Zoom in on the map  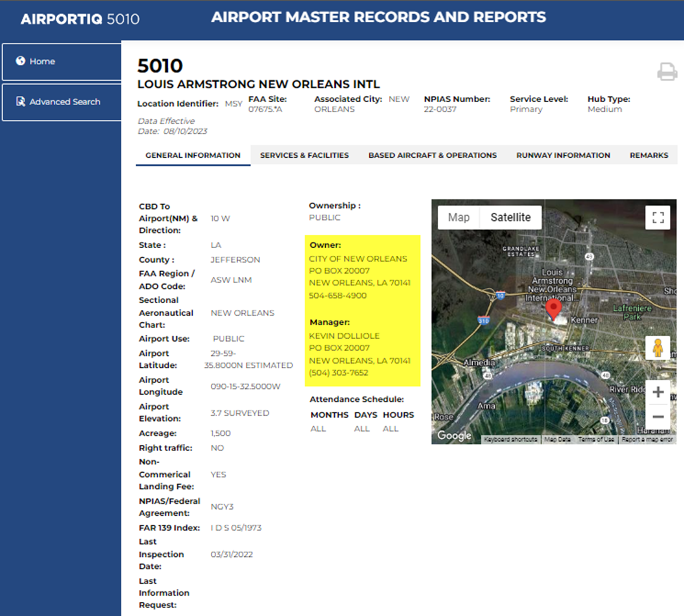[658, 392]
